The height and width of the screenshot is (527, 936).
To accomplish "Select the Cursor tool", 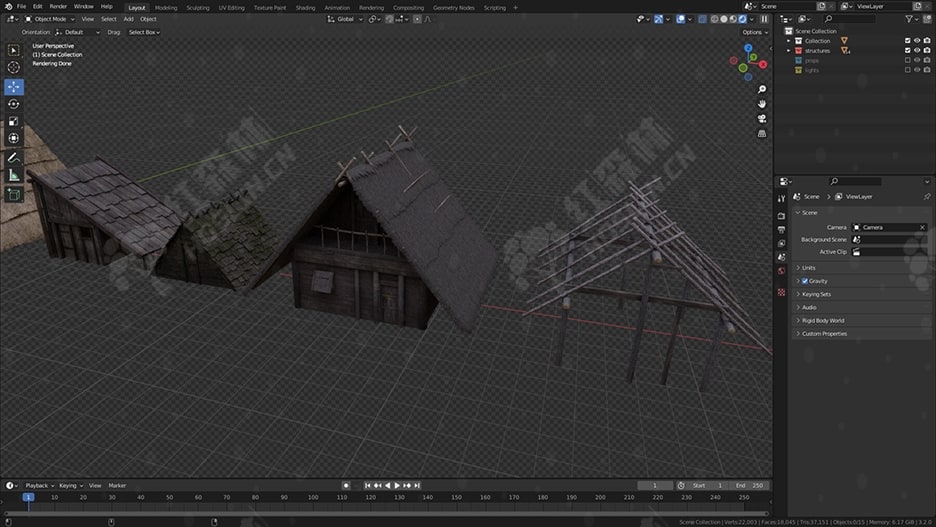I will point(14,67).
